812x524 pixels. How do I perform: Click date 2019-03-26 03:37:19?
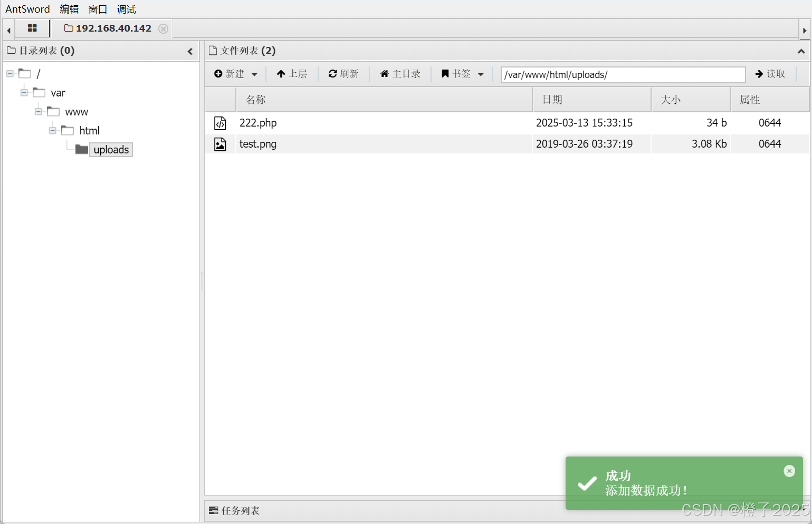(584, 144)
